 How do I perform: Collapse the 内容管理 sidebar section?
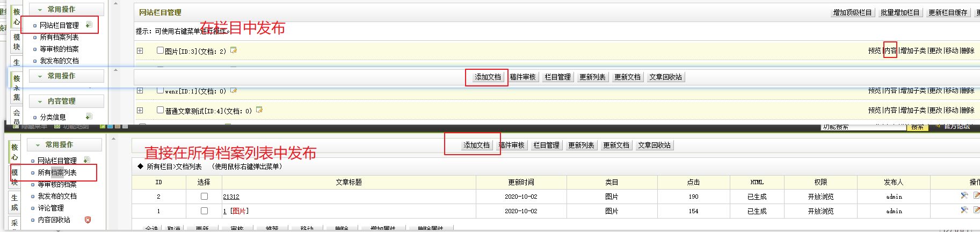[x=40, y=102]
